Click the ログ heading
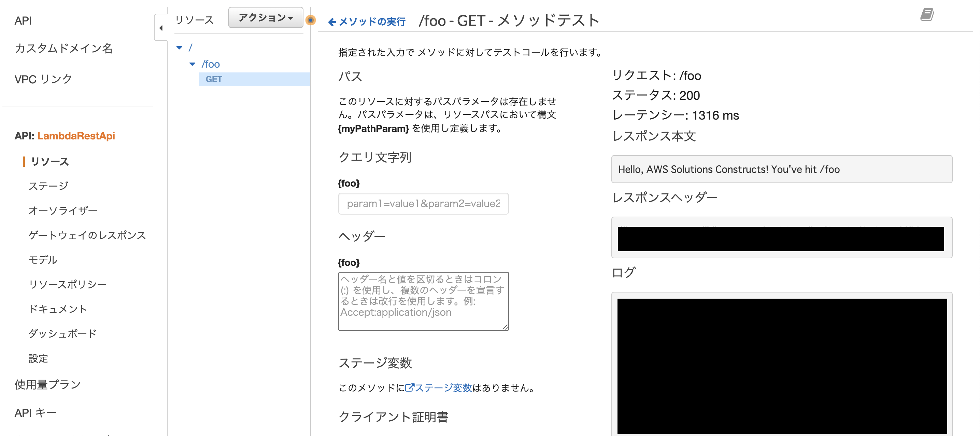The width and height of the screenshot is (980, 436). click(624, 272)
